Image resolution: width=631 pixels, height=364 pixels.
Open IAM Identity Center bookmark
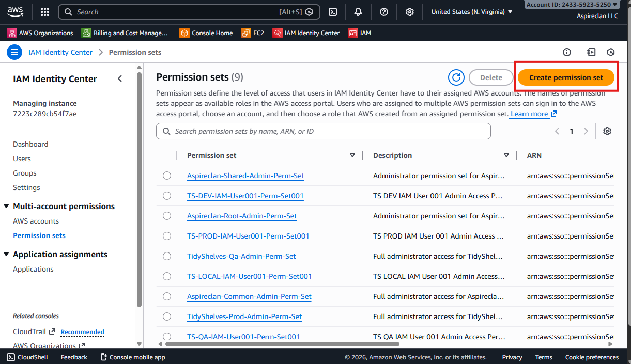(x=306, y=33)
